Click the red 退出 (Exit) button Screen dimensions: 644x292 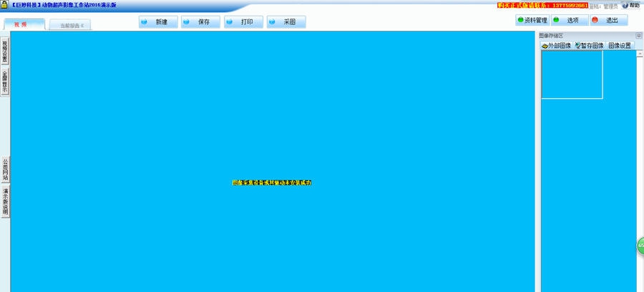(x=609, y=20)
